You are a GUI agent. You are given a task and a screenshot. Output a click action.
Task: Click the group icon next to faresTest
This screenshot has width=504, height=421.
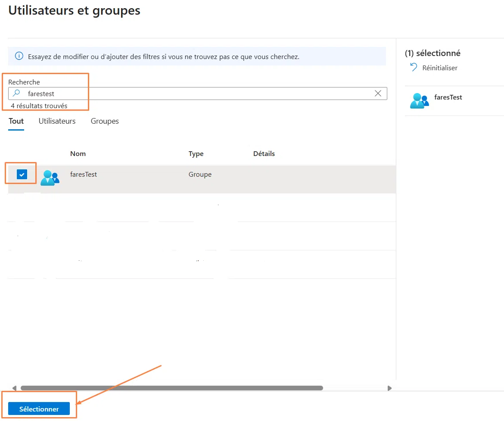click(x=50, y=177)
